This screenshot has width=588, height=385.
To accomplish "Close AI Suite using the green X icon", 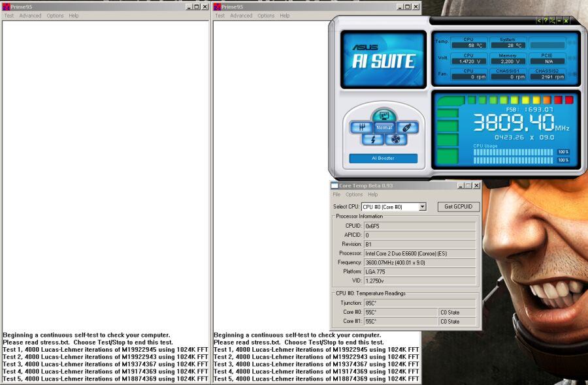I will click(x=566, y=21).
